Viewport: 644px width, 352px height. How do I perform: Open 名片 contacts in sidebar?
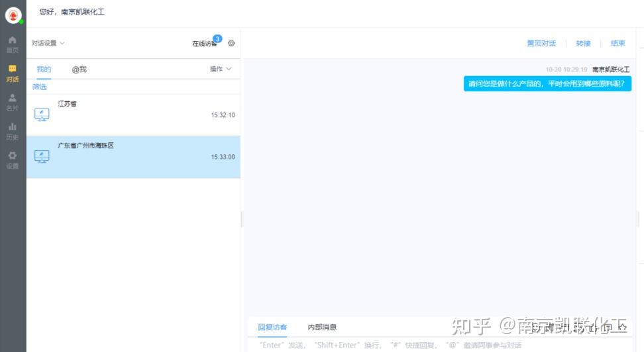click(13, 102)
